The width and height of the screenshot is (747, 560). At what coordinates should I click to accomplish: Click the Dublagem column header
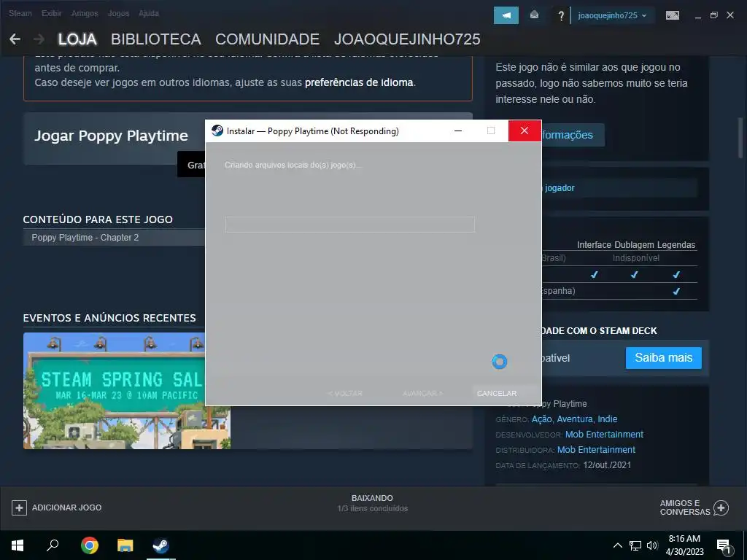(634, 245)
